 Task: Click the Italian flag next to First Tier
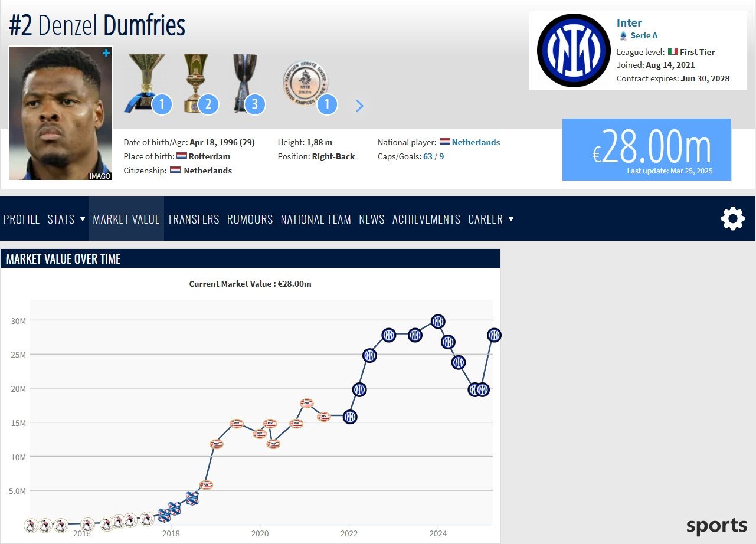(x=673, y=52)
